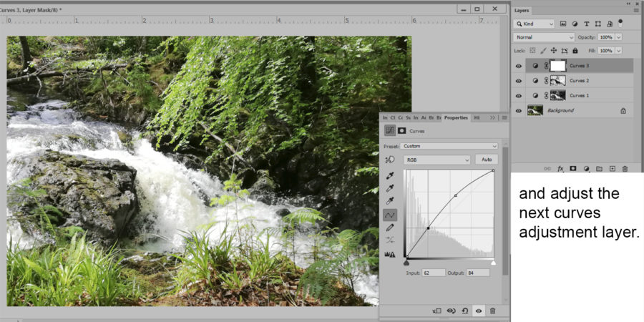644x322 pixels.
Task: Select the white point eyedropper in Curves
Action: (x=390, y=201)
